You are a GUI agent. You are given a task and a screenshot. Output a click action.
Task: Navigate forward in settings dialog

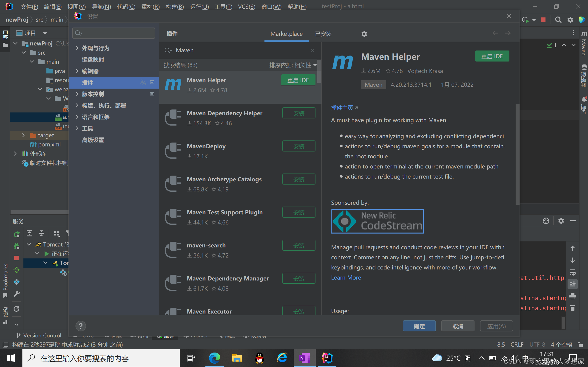[x=508, y=33]
